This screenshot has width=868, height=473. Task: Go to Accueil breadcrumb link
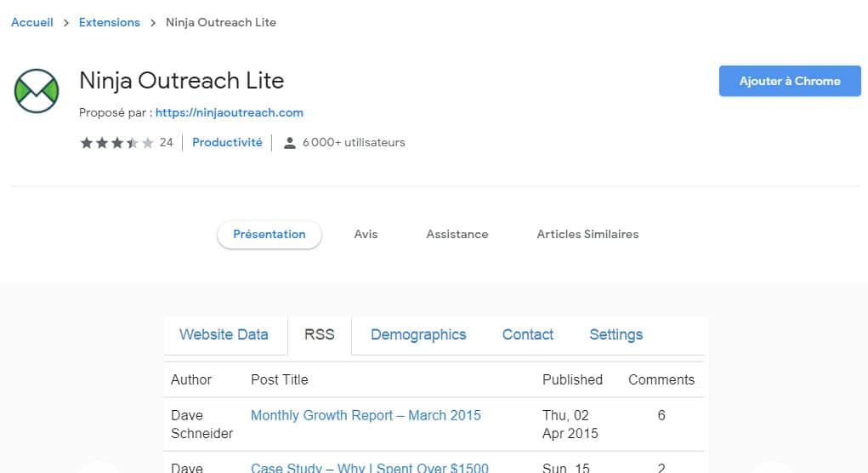pyautogui.click(x=32, y=22)
